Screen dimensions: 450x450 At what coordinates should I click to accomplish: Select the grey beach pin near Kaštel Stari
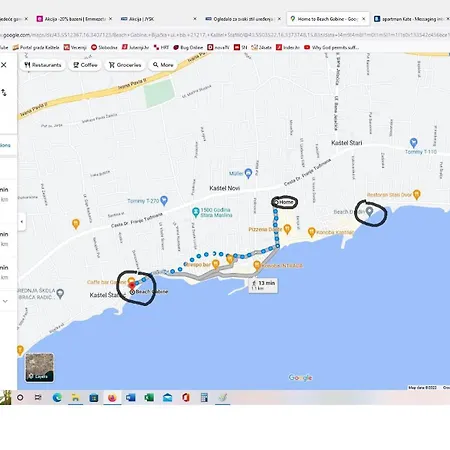pyautogui.click(x=369, y=211)
